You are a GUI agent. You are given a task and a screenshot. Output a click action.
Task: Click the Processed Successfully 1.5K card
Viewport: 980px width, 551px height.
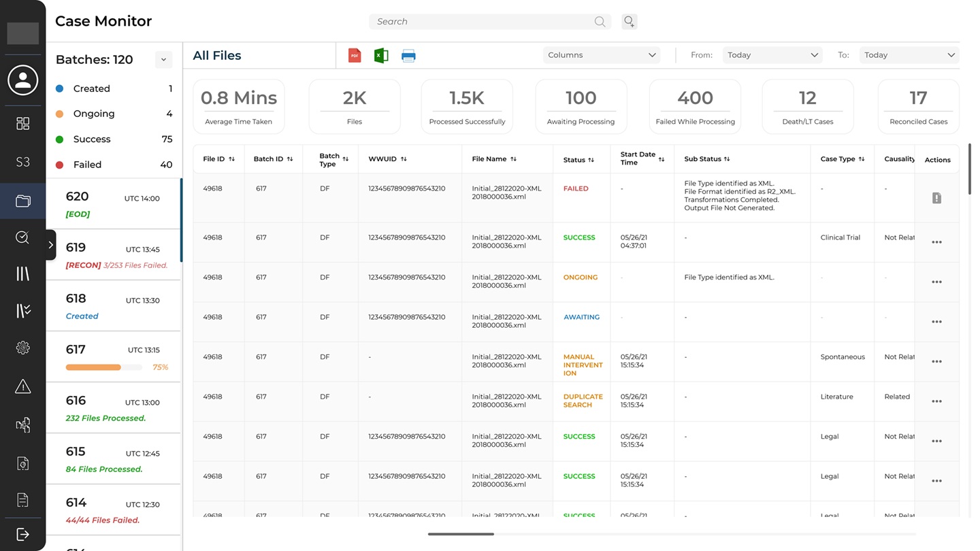(467, 106)
